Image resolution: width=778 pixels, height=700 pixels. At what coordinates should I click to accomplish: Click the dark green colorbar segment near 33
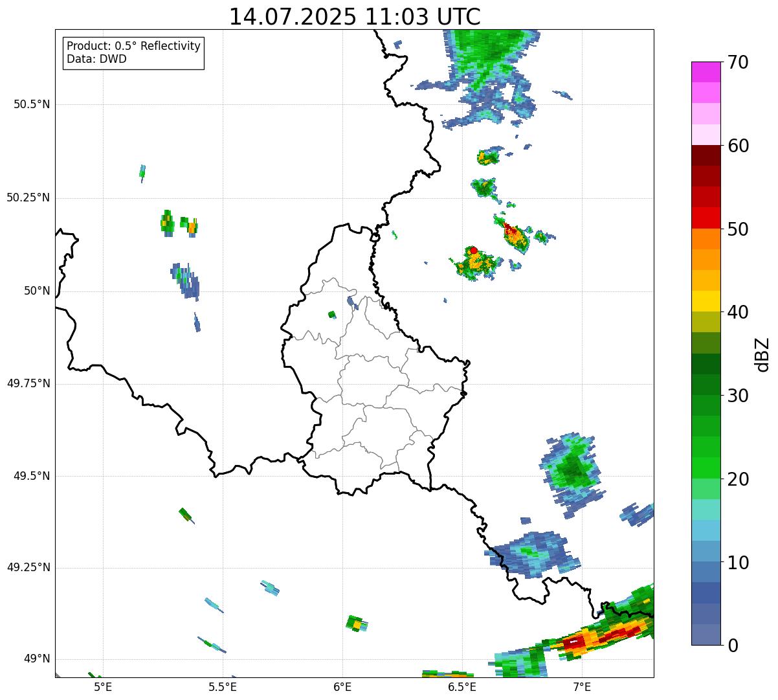(x=706, y=364)
